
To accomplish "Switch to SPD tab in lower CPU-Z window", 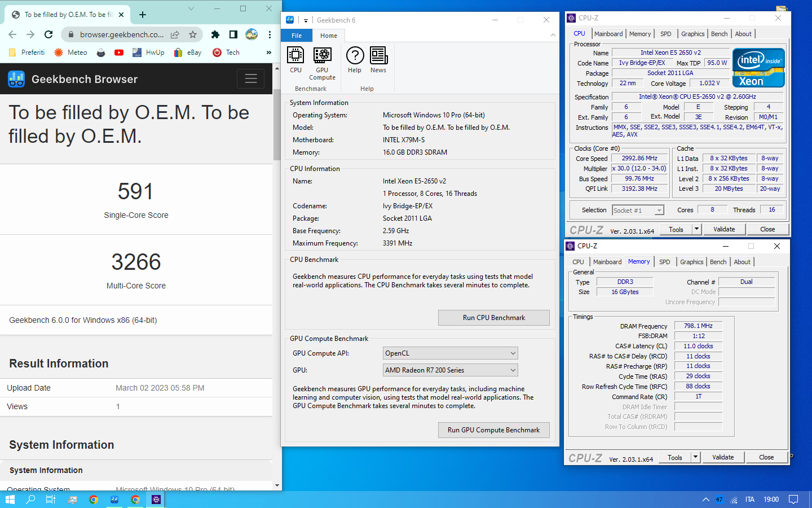I will pyautogui.click(x=665, y=262).
